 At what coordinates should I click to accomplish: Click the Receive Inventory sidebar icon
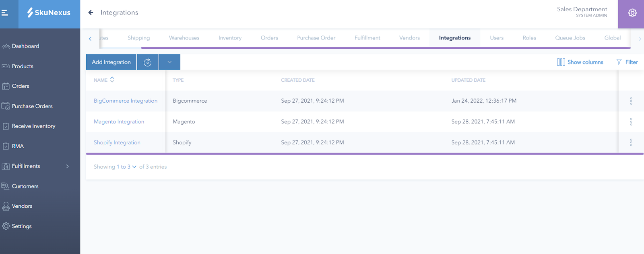6,126
